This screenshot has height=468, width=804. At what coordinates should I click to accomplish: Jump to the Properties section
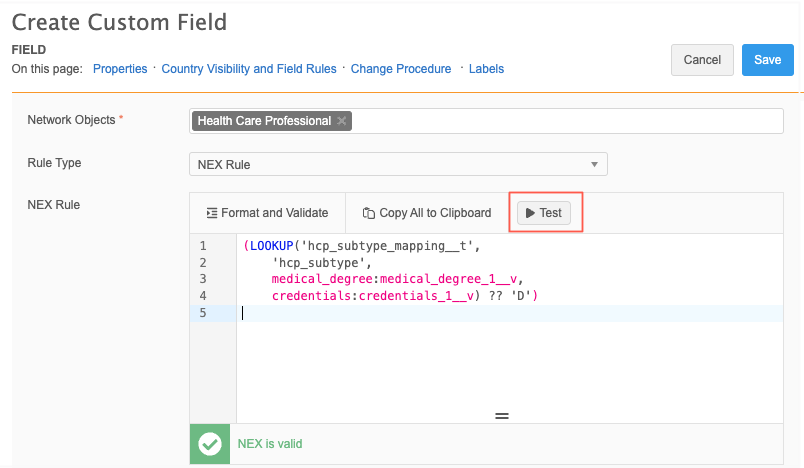120,69
